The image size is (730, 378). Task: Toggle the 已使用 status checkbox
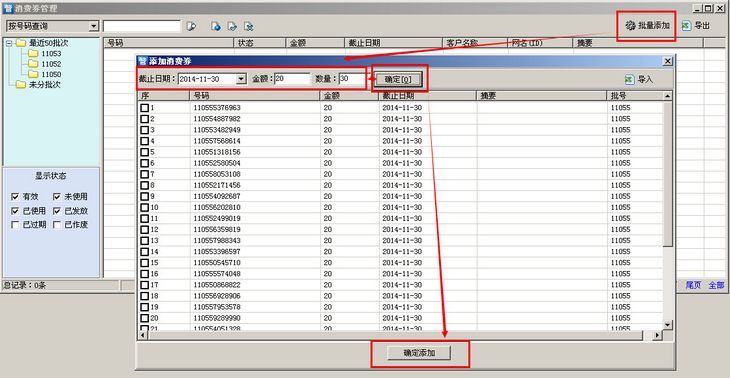[15, 211]
